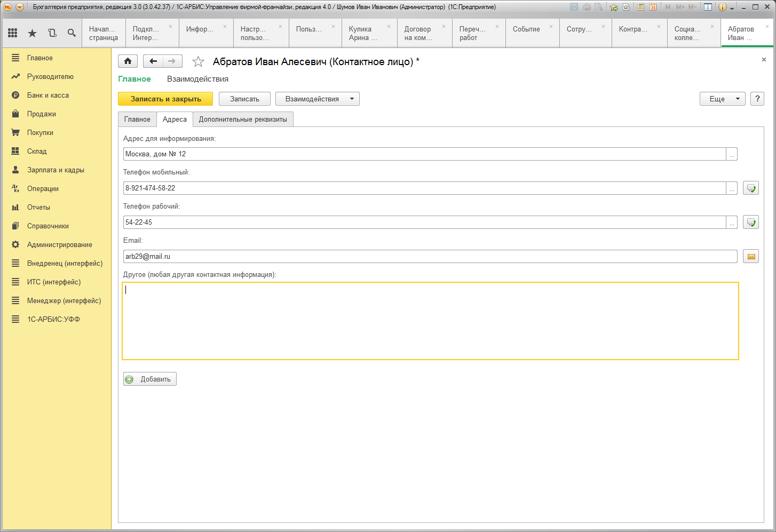The width and height of the screenshot is (776, 532).
Task: Open the Операции section
Action: (x=57, y=188)
